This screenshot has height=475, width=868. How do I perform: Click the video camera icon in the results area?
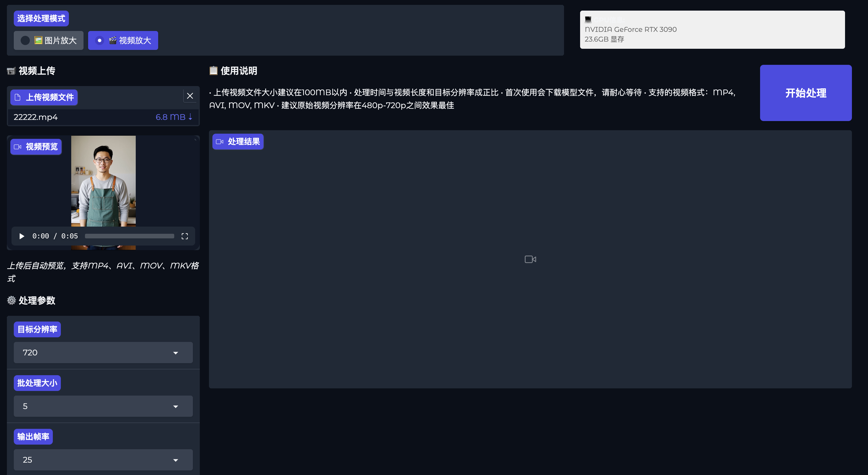(530, 259)
